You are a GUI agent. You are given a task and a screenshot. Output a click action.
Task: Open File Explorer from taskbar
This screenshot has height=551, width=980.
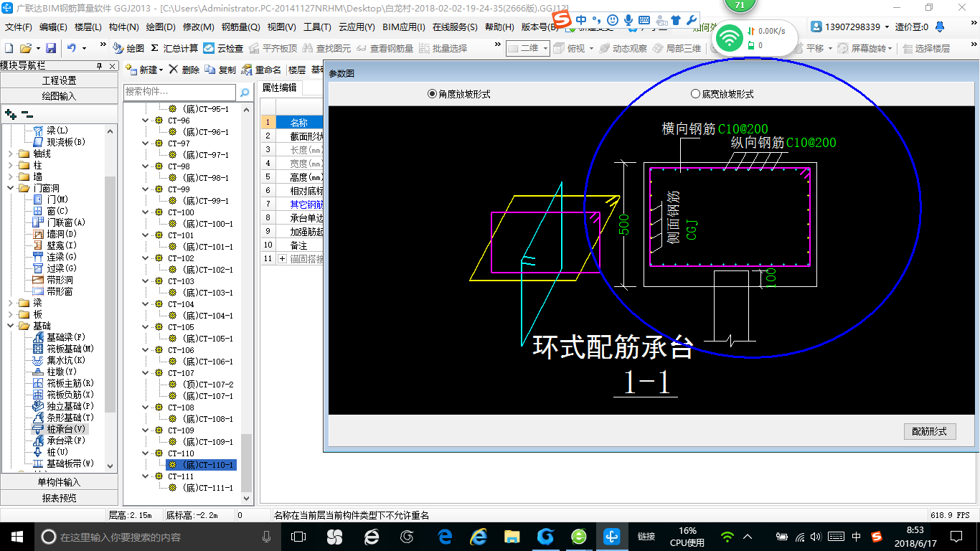[x=512, y=536]
